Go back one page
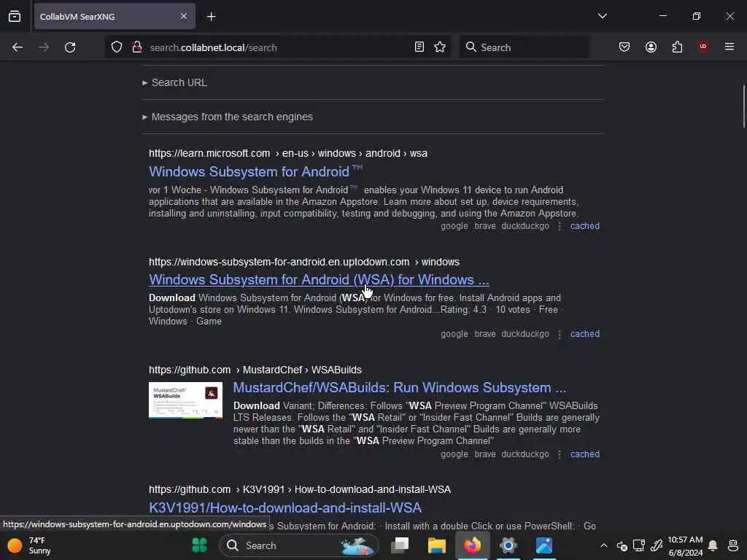This screenshot has height=560, width=747. point(18,47)
